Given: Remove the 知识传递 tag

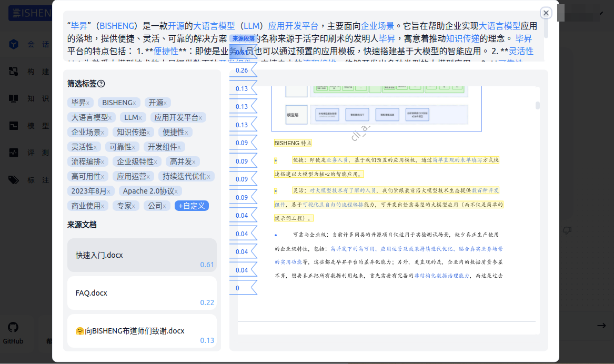Looking at the screenshot, I should (148, 133).
